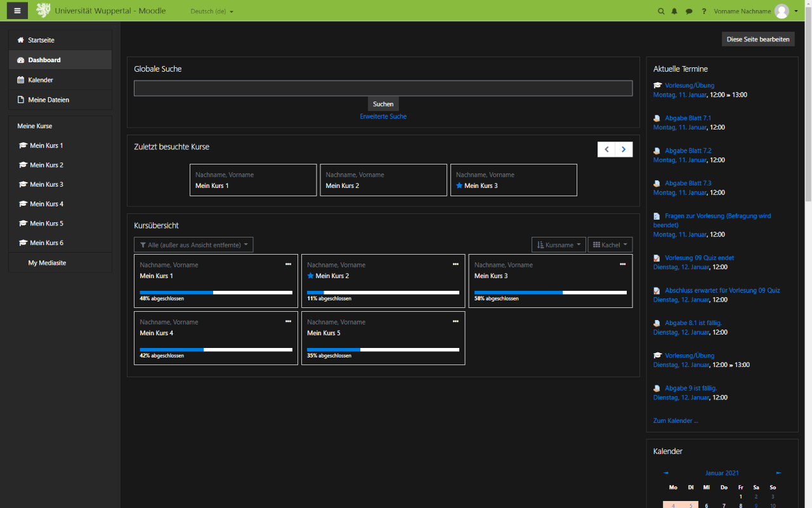
Task: Open the Vorname Nachname user menu arrow
Action: tap(796, 11)
